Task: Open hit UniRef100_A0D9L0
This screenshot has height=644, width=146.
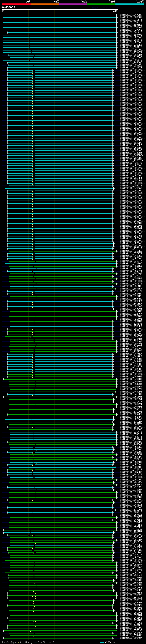Action: click(131, 625)
